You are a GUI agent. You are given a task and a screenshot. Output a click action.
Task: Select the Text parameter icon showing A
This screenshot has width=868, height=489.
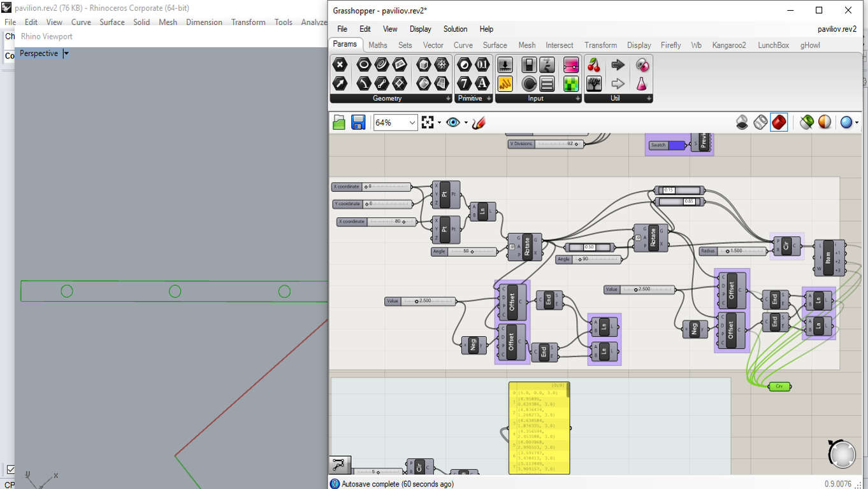click(482, 83)
